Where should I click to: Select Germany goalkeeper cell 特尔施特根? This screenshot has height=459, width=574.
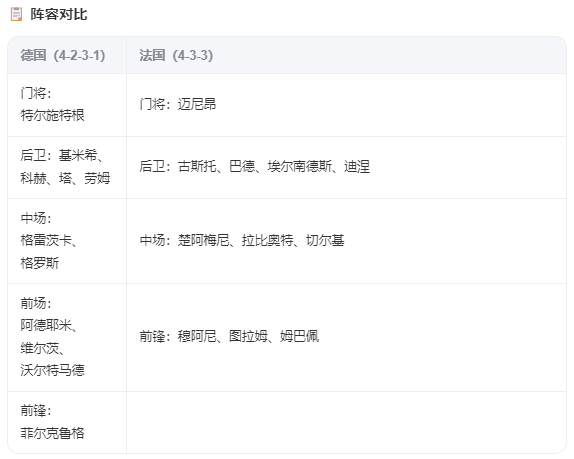[x=67, y=105]
